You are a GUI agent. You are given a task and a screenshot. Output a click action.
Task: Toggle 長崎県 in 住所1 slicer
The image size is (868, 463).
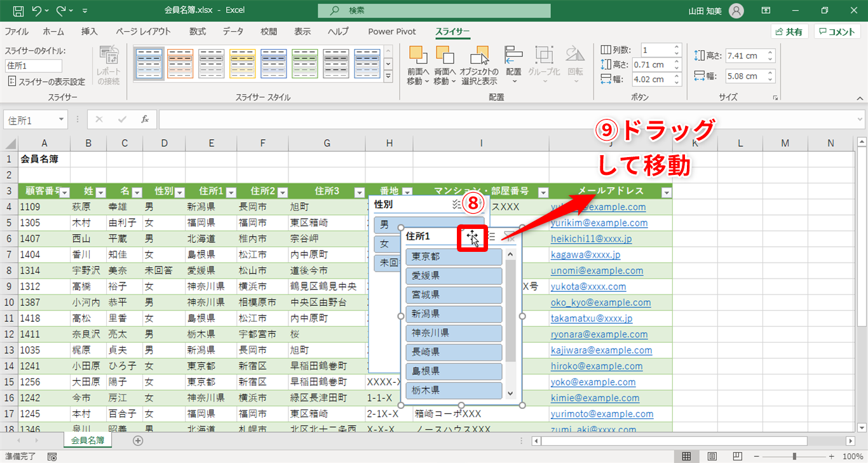(454, 352)
